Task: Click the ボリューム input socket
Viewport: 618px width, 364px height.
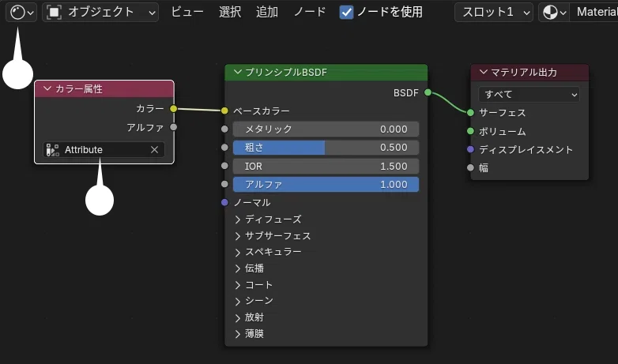Action: pos(470,131)
